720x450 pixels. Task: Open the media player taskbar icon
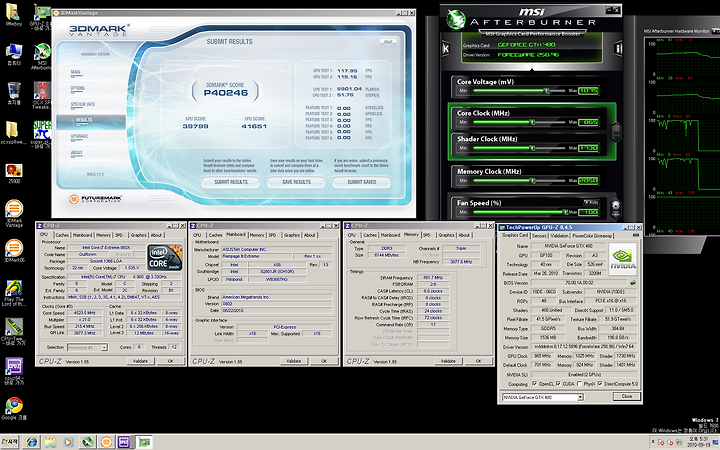(x=68, y=442)
